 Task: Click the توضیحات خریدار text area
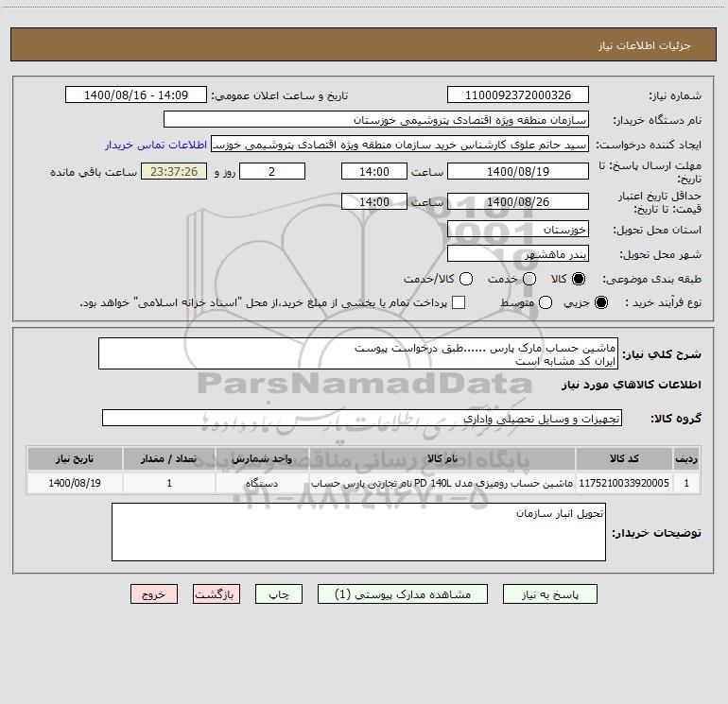pyautogui.click(x=358, y=532)
